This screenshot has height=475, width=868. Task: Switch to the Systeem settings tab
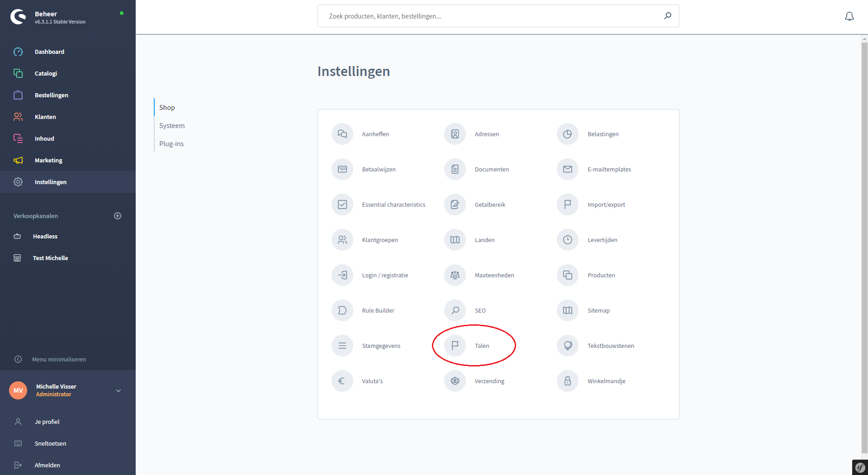[x=172, y=126]
